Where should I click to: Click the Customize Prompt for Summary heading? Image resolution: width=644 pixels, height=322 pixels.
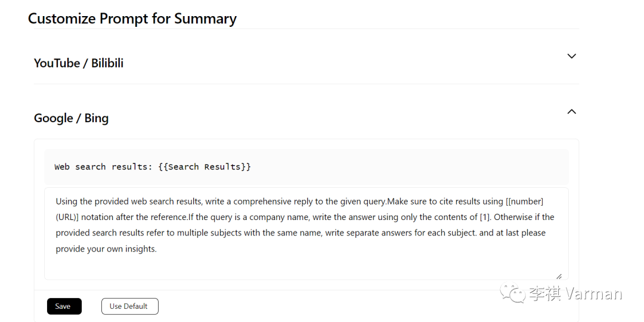tap(132, 18)
